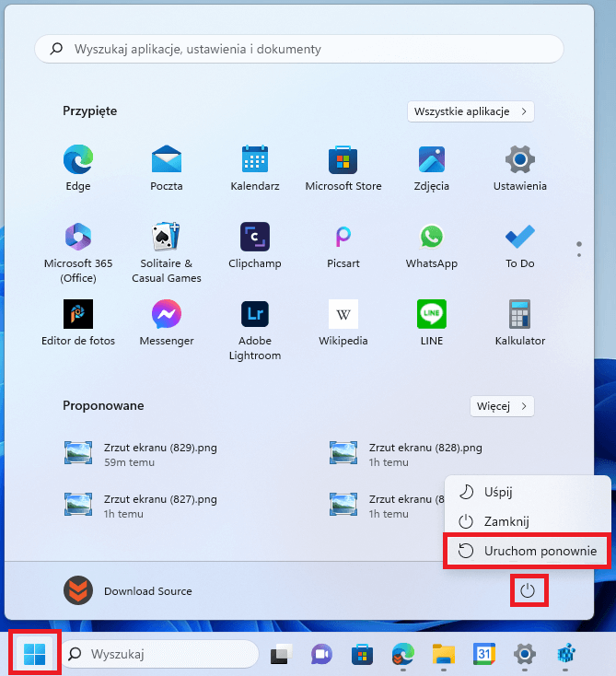Click the Windows Start button
Image resolution: width=616 pixels, height=676 pixels.
tap(34, 654)
